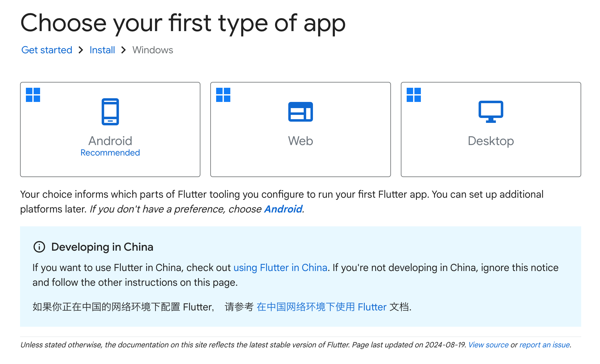Open the Chinese-language Flutter docs link
This screenshot has height=364, width=600.
tap(321, 307)
